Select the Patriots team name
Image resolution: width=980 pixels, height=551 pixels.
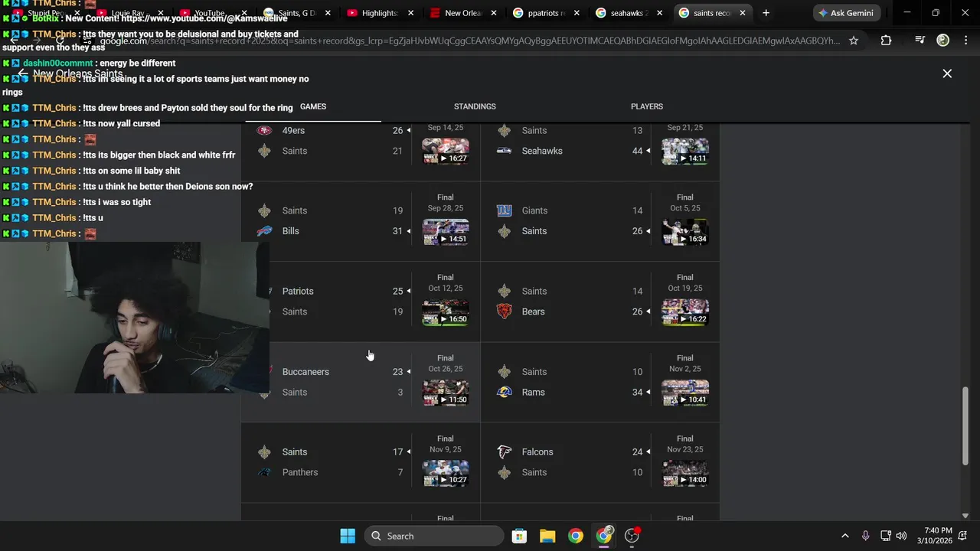coord(298,292)
